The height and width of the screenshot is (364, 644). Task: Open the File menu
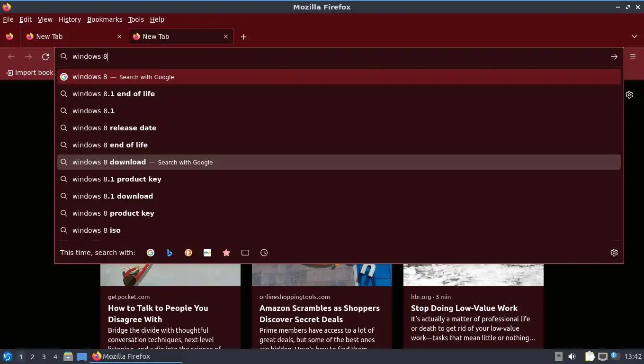point(8,19)
